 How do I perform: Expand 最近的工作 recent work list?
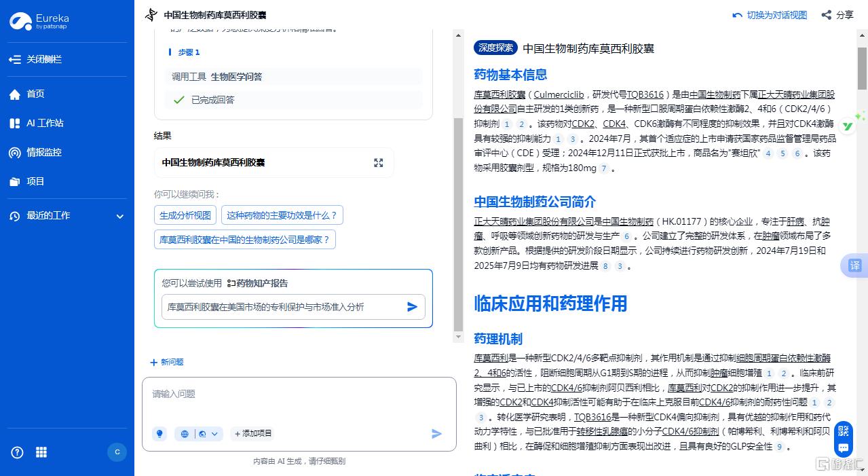67,216
